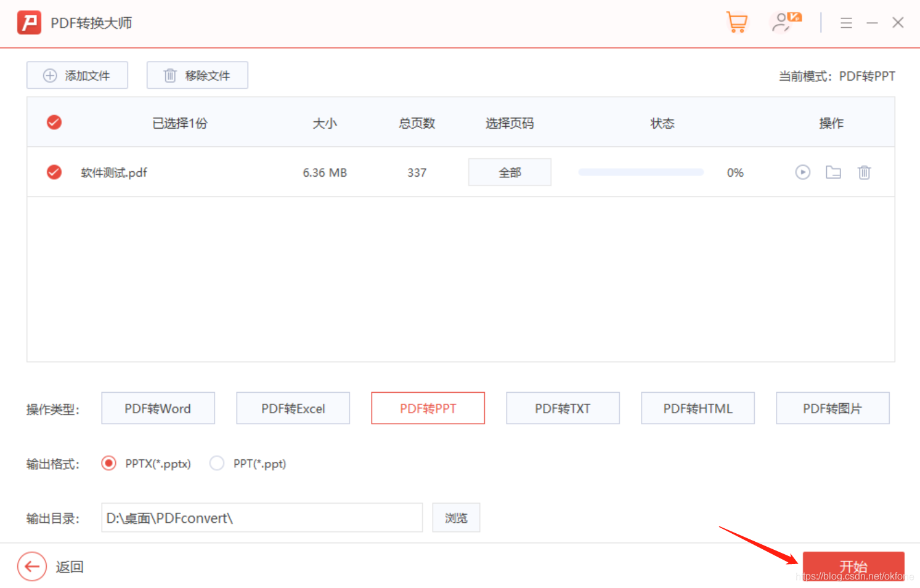The image size is (920, 588).
Task: Open output folder icon for 软件测试.pdf
Action: click(833, 172)
